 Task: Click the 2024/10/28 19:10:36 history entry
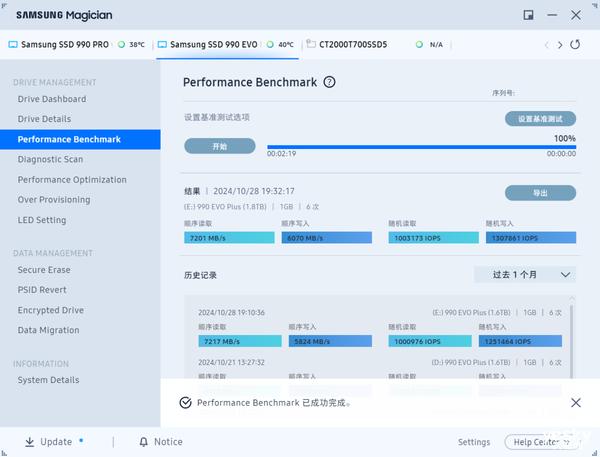tap(231, 312)
